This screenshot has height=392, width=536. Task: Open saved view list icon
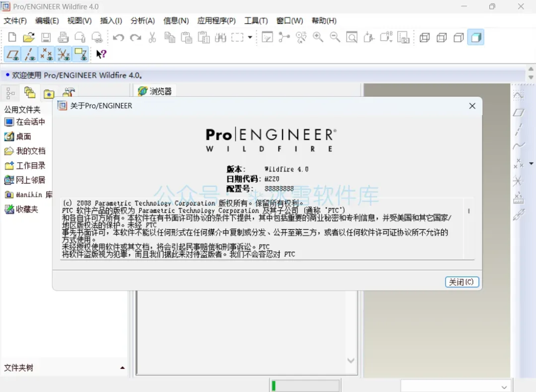tap(386, 37)
